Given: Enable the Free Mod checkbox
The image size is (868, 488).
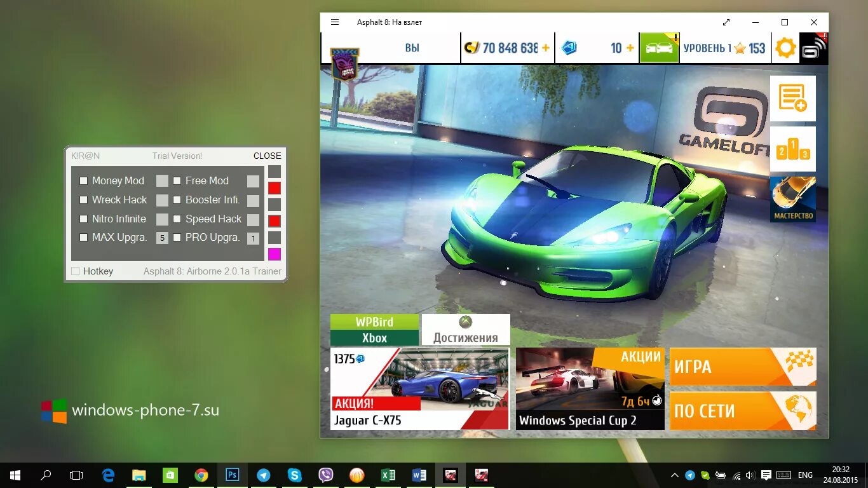Looking at the screenshot, I should pos(177,181).
